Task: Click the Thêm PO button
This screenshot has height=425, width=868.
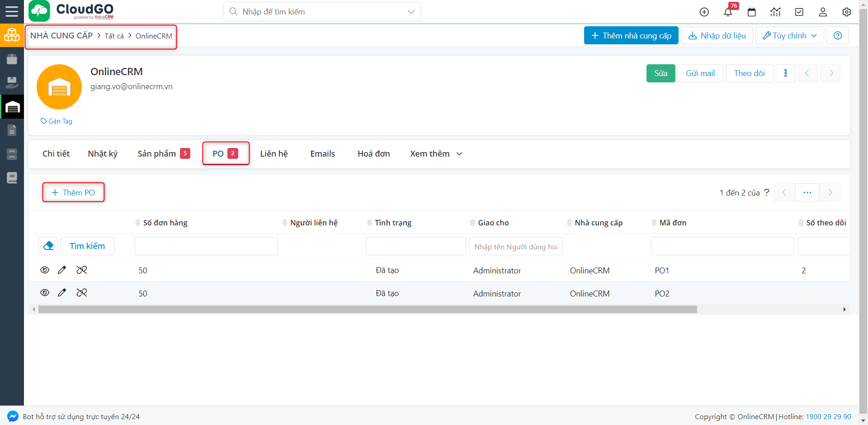Action: pyautogui.click(x=73, y=192)
